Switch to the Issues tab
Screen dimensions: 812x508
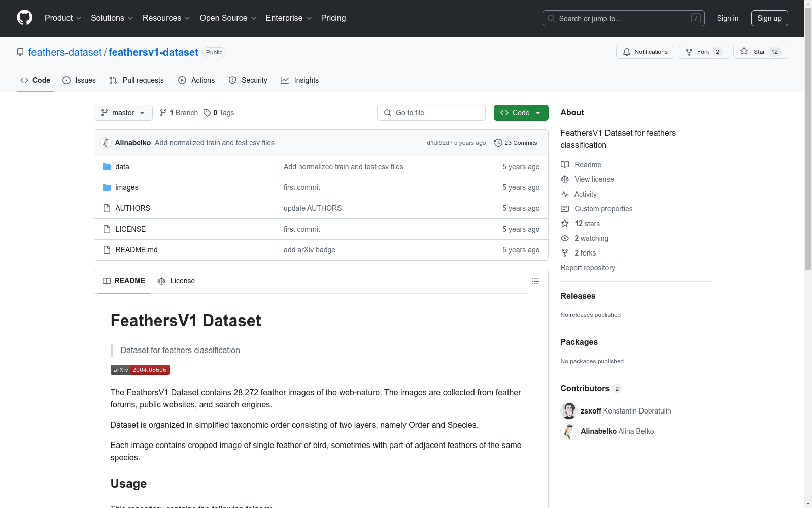79,80
